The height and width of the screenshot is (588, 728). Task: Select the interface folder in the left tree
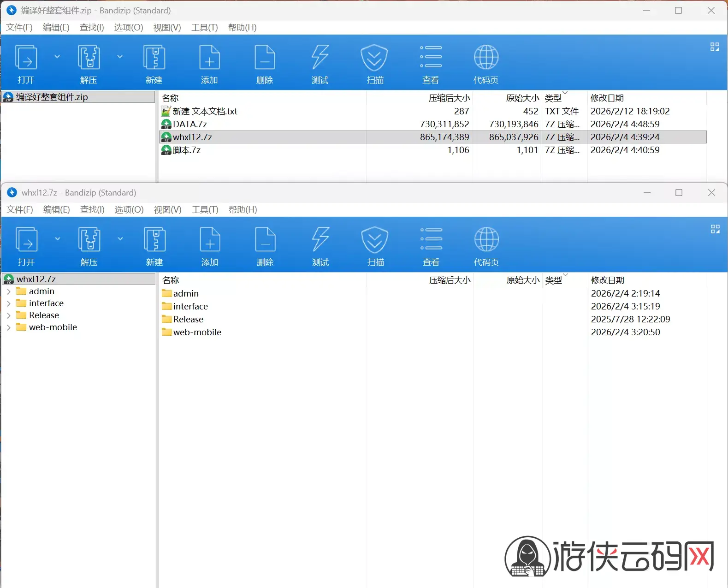point(46,303)
